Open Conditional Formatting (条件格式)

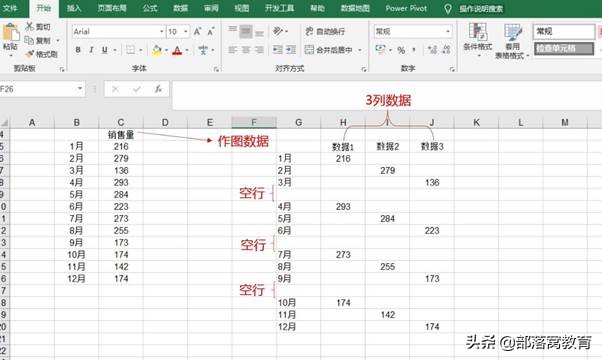pyautogui.click(x=478, y=40)
